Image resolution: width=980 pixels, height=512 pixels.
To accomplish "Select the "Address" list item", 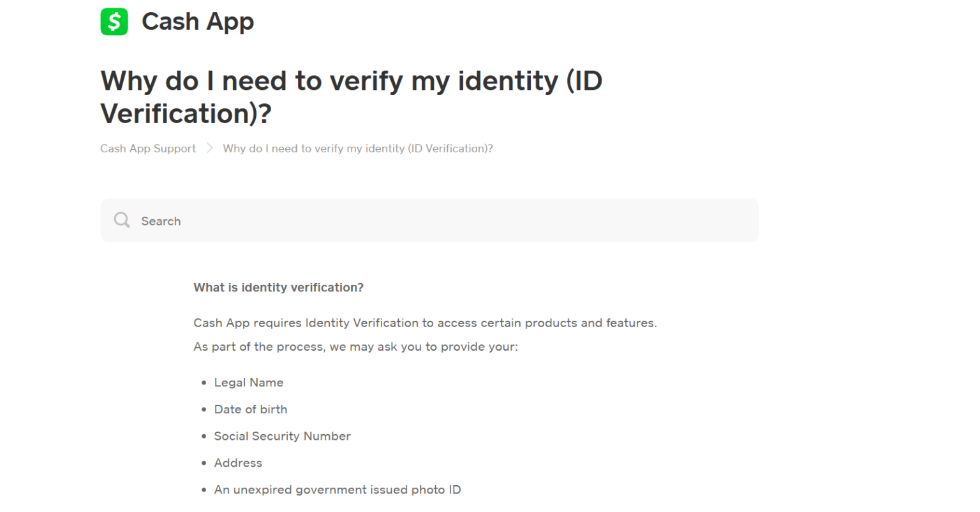I will [x=238, y=463].
